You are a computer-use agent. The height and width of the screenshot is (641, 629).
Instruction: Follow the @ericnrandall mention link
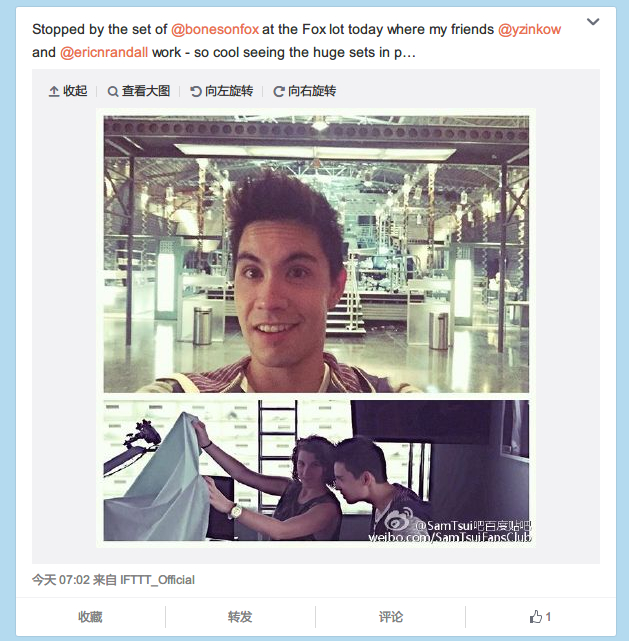pos(104,52)
